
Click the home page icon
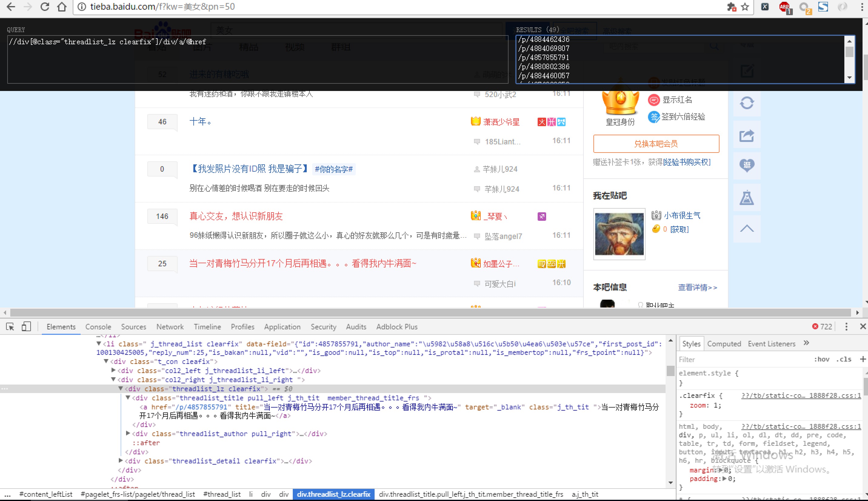click(x=62, y=7)
